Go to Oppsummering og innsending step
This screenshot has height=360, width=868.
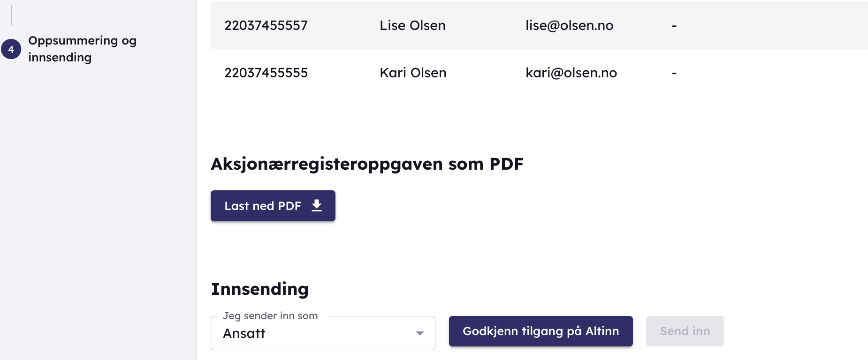tap(82, 49)
